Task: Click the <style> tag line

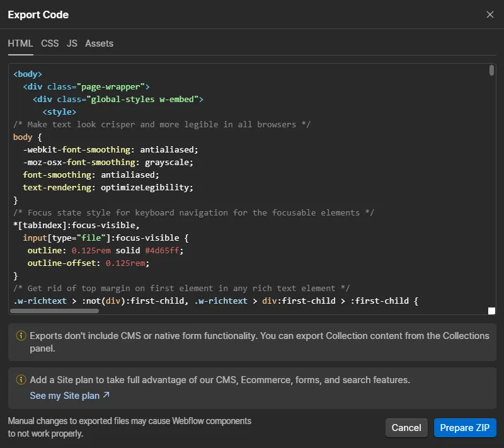Action: tap(59, 112)
